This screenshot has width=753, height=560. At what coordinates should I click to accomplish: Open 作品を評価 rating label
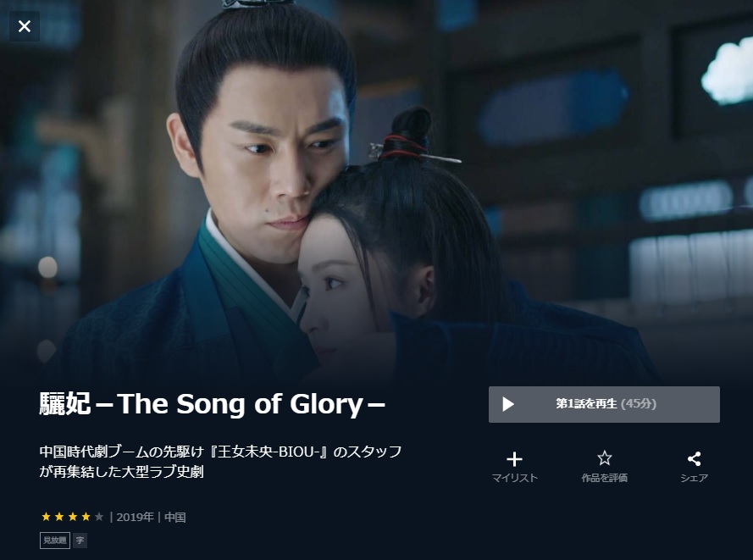pyautogui.click(x=604, y=478)
